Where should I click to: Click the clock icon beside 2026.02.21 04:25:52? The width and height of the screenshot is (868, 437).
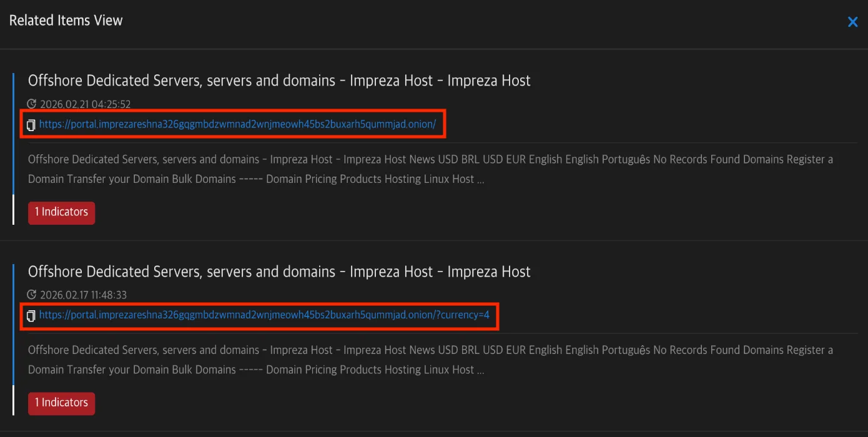pos(32,104)
